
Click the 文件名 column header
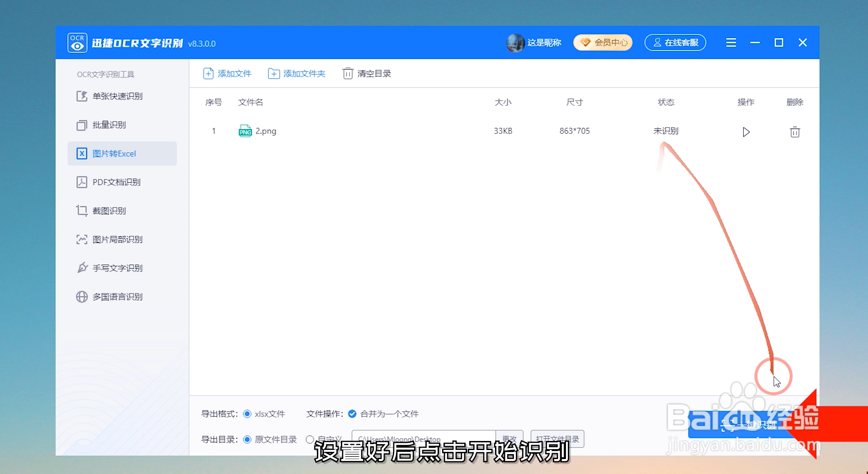tap(250, 102)
